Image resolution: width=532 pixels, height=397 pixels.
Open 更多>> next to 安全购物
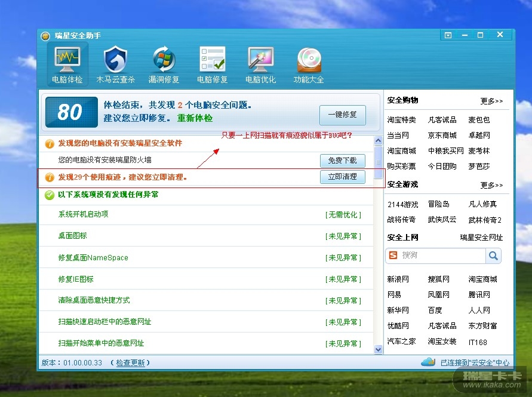coord(491,101)
